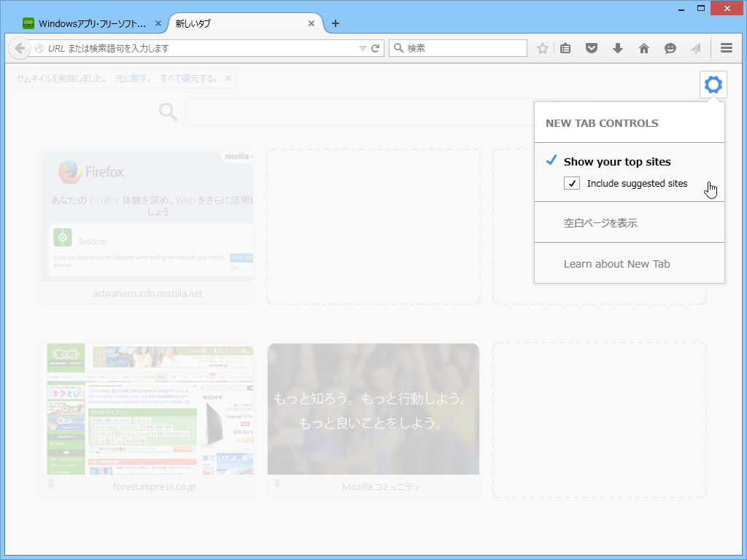The image size is (747, 560).
Task: Open the reading list sidebar
Action: pos(565,48)
